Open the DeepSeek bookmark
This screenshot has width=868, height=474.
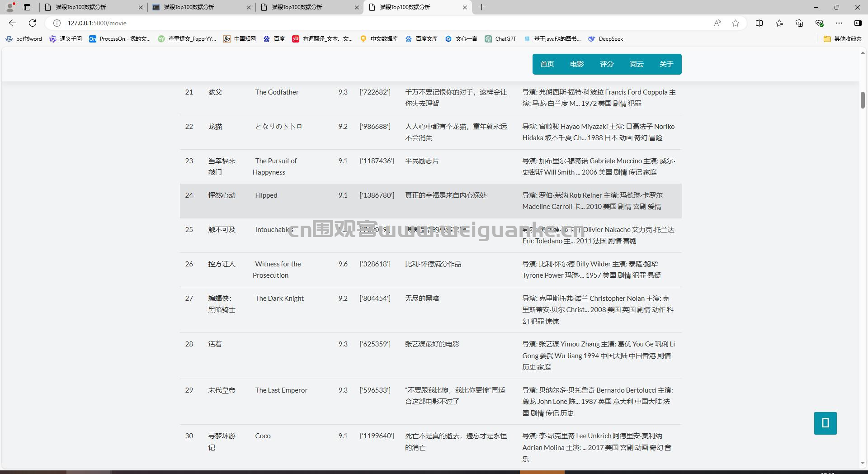pyautogui.click(x=605, y=39)
